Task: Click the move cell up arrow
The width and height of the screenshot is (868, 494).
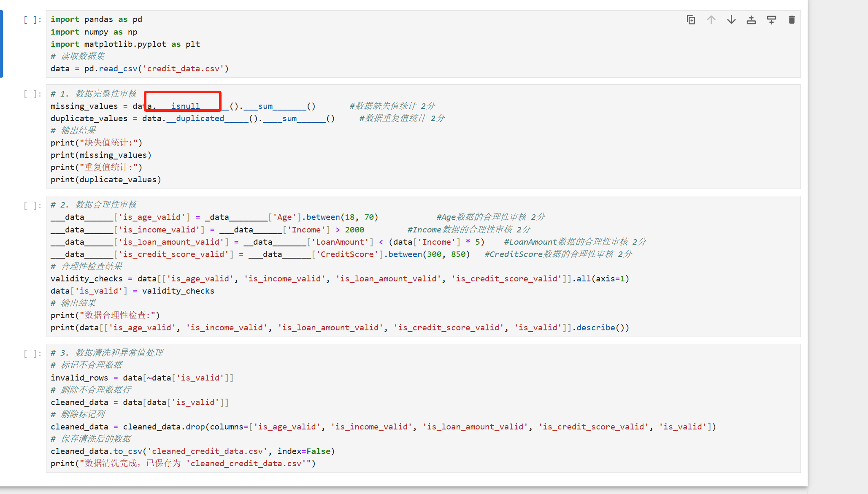Action: pyautogui.click(x=711, y=20)
